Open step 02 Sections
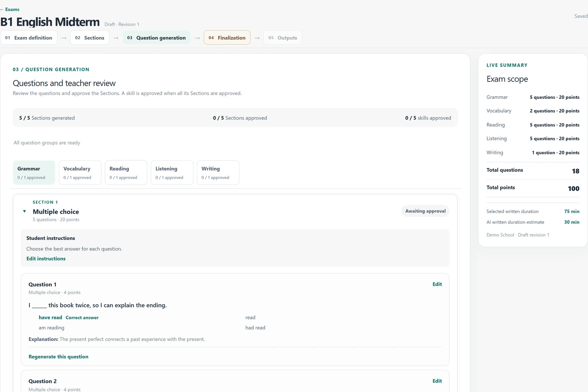 (89, 38)
